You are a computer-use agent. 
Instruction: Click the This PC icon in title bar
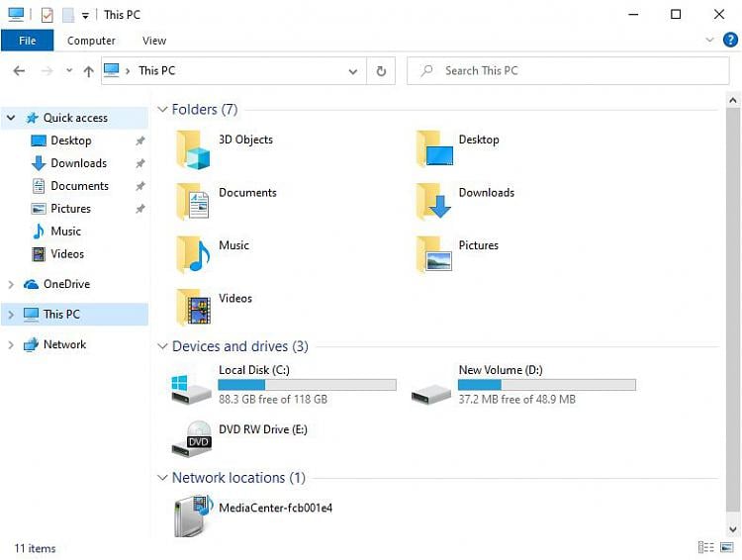16,14
